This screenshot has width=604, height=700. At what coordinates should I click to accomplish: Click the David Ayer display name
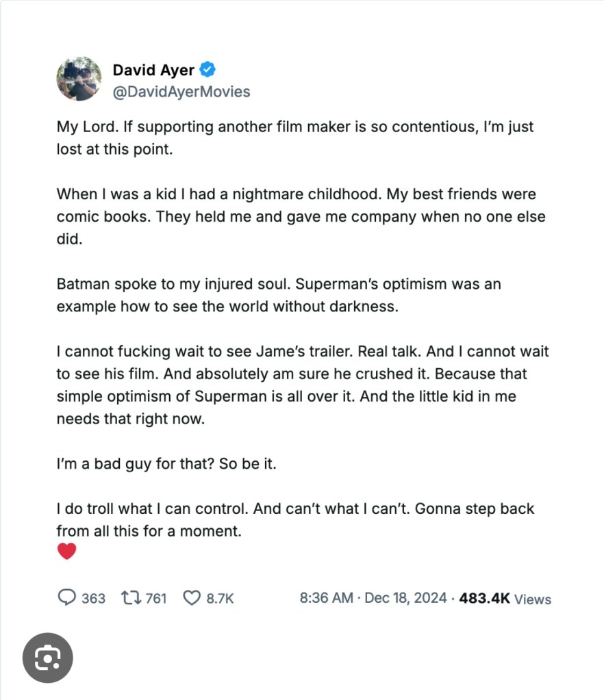pos(153,70)
